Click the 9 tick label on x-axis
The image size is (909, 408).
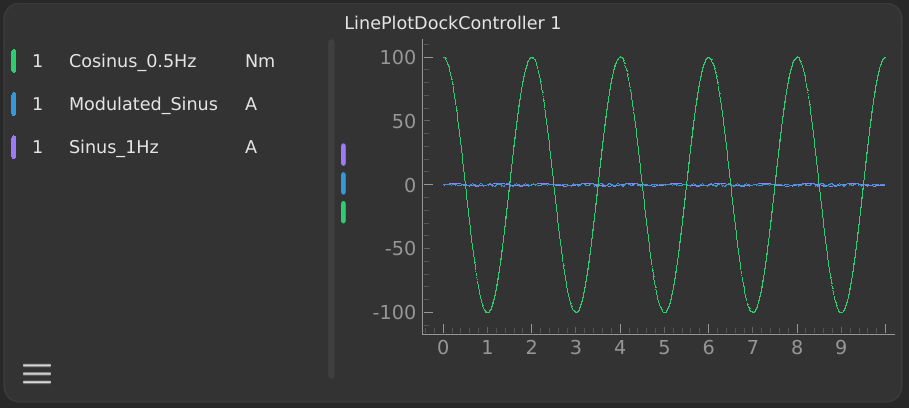(841, 347)
